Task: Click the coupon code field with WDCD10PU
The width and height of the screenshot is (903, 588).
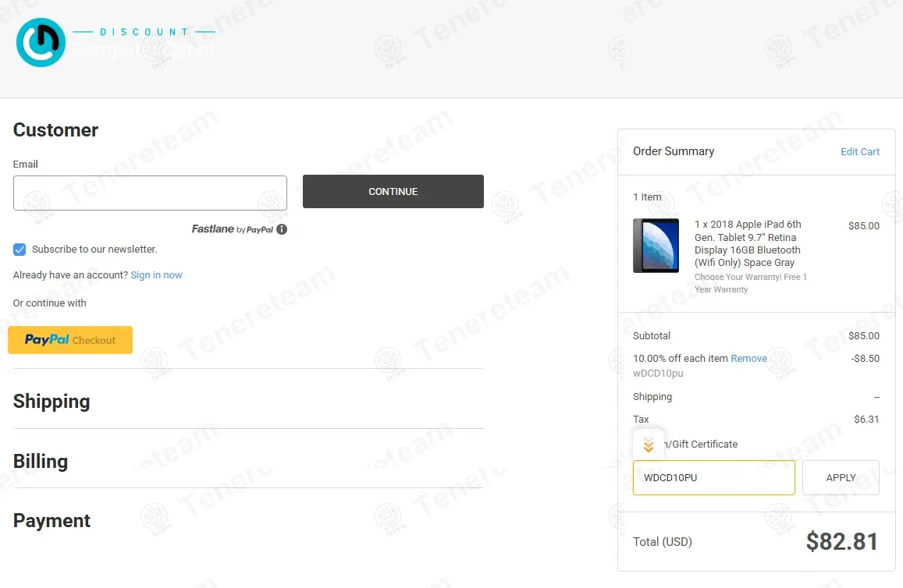Action: (713, 477)
